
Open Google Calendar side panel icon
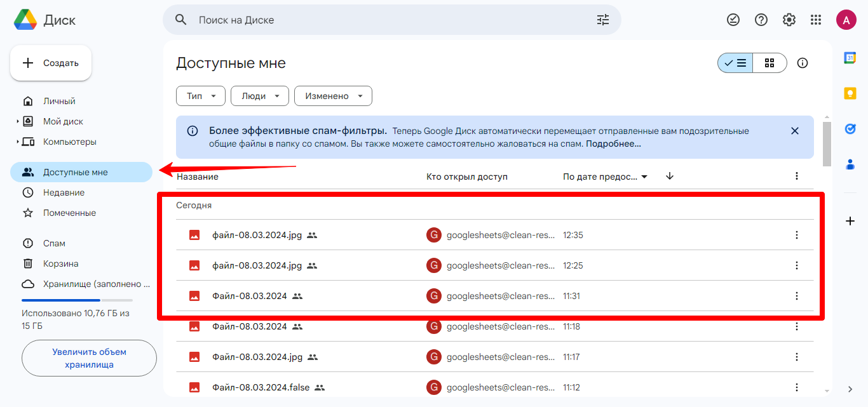pos(850,58)
